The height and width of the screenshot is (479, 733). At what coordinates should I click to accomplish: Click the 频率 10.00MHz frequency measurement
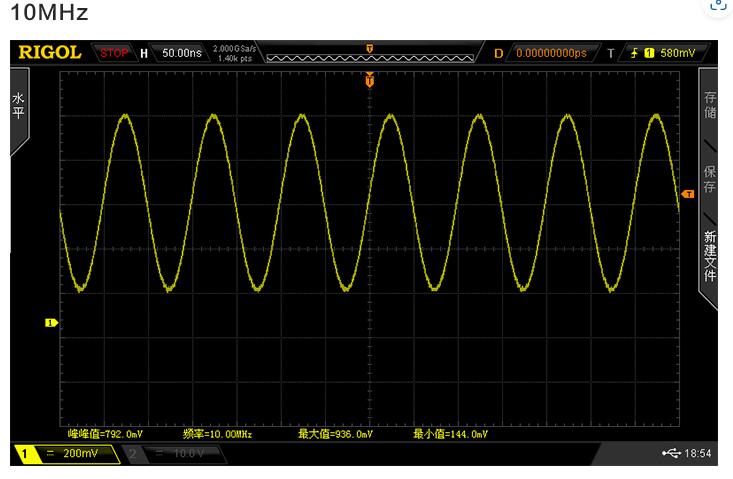tap(217, 434)
